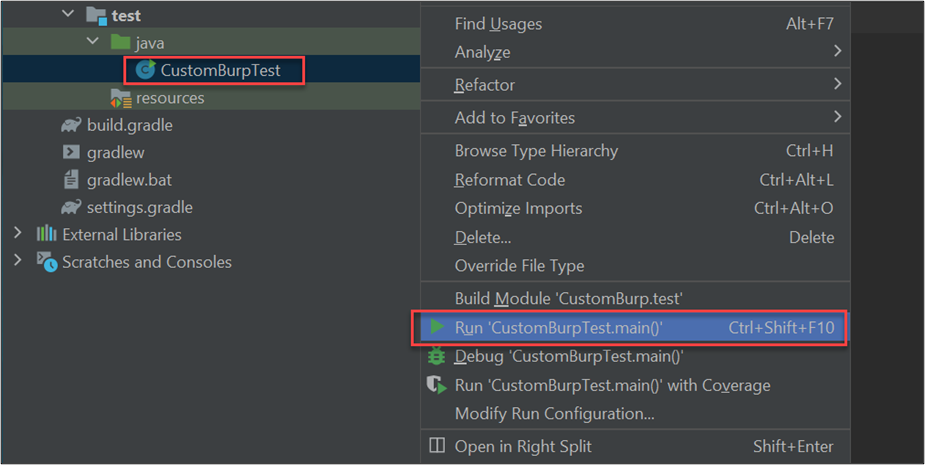The width and height of the screenshot is (925, 465).
Task: Click the green Run play icon
Action: point(437,327)
